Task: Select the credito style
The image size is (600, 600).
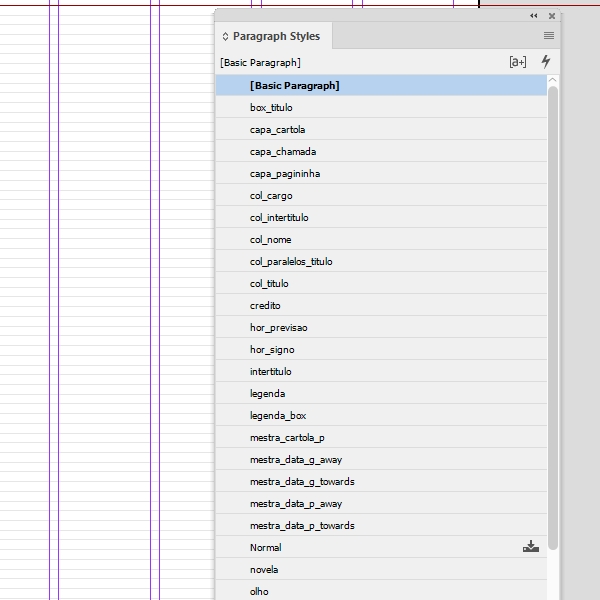Action: [381, 305]
